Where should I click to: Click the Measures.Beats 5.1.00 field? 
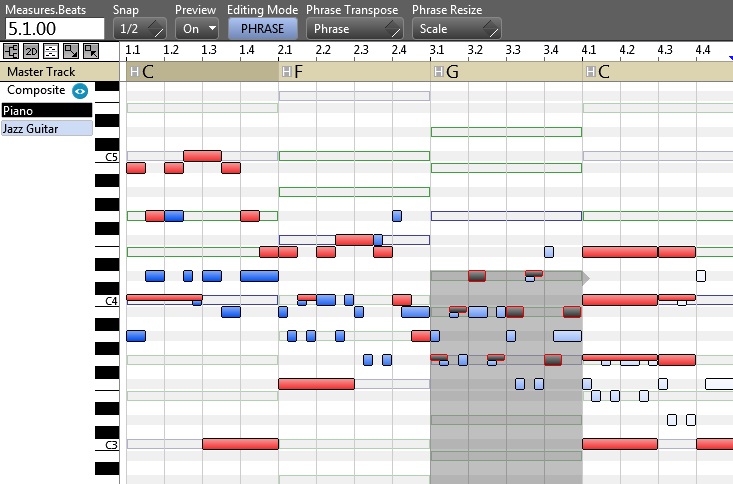[x=55, y=29]
